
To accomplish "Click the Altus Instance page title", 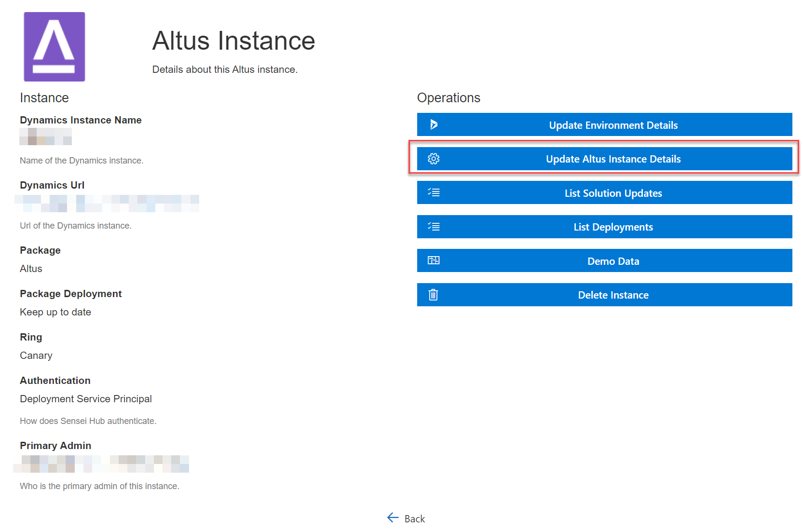I will tap(233, 41).
